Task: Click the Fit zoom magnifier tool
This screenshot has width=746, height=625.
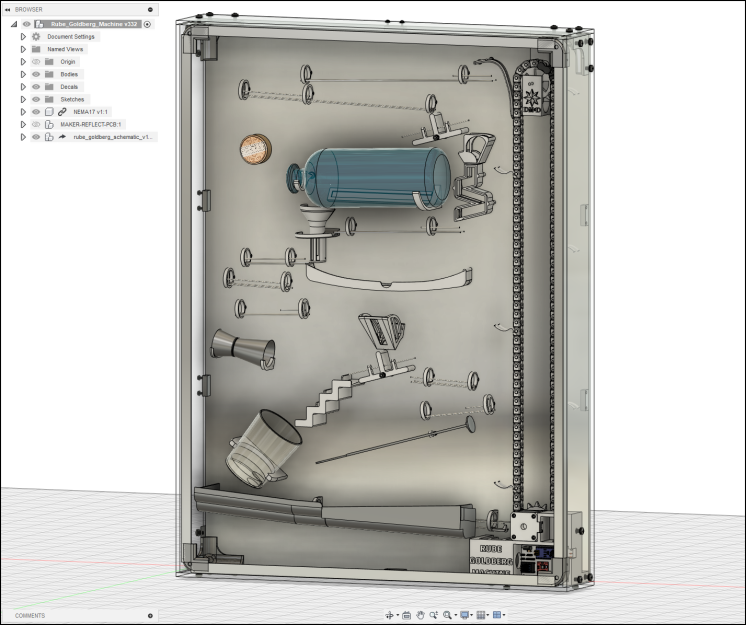Action: [447, 615]
